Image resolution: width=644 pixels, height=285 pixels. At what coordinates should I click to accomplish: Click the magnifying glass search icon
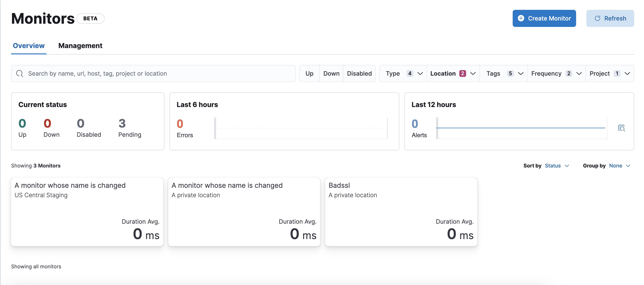pos(19,73)
